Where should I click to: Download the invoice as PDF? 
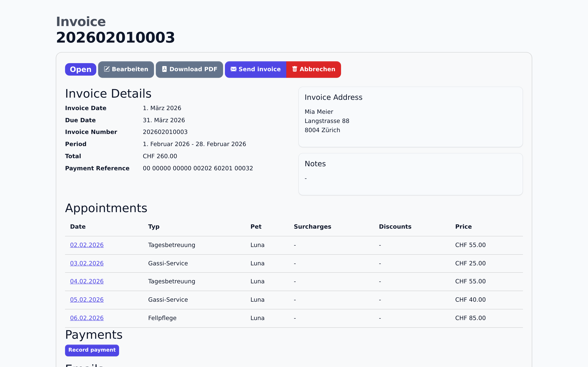189,69
